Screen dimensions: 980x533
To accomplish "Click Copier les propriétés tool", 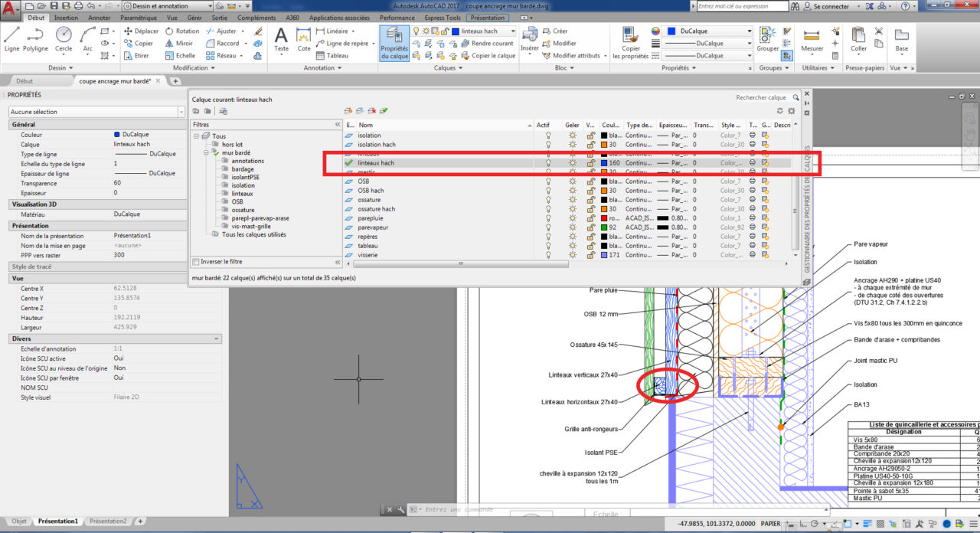I will click(x=631, y=43).
